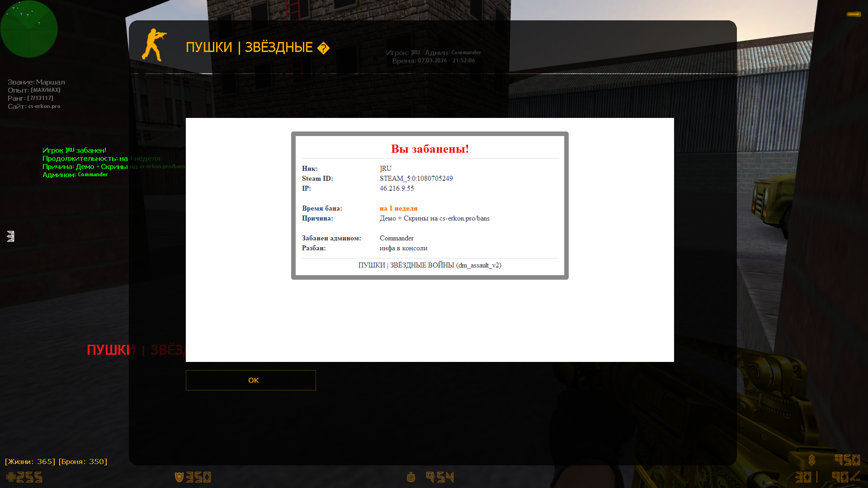Click the green radar circle
Image resolution: width=868 pixels, height=488 pixels.
pyautogui.click(x=29, y=29)
